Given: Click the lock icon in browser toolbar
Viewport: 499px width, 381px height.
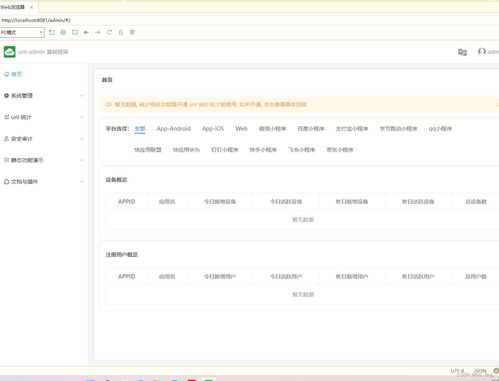Looking at the screenshot, I should 121,32.
